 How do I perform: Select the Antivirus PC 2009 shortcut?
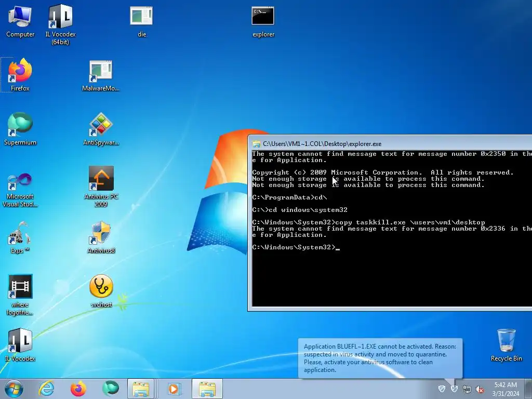pos(101,187)
